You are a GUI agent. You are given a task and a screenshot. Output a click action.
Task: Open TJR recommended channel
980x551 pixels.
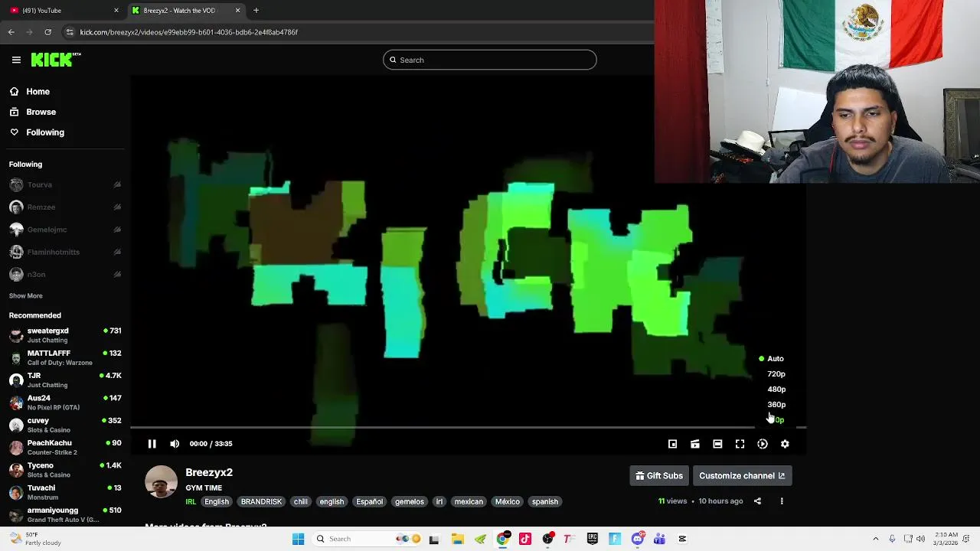point(65,380)
